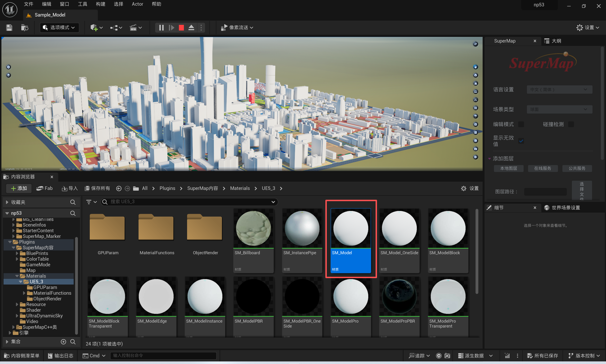Pause the running simulation

coord(161,27)
